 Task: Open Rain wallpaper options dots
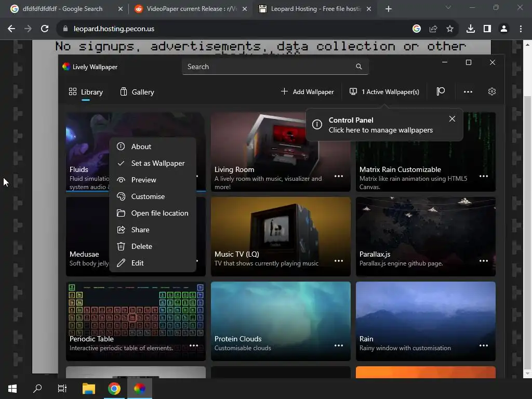point(484,345)
